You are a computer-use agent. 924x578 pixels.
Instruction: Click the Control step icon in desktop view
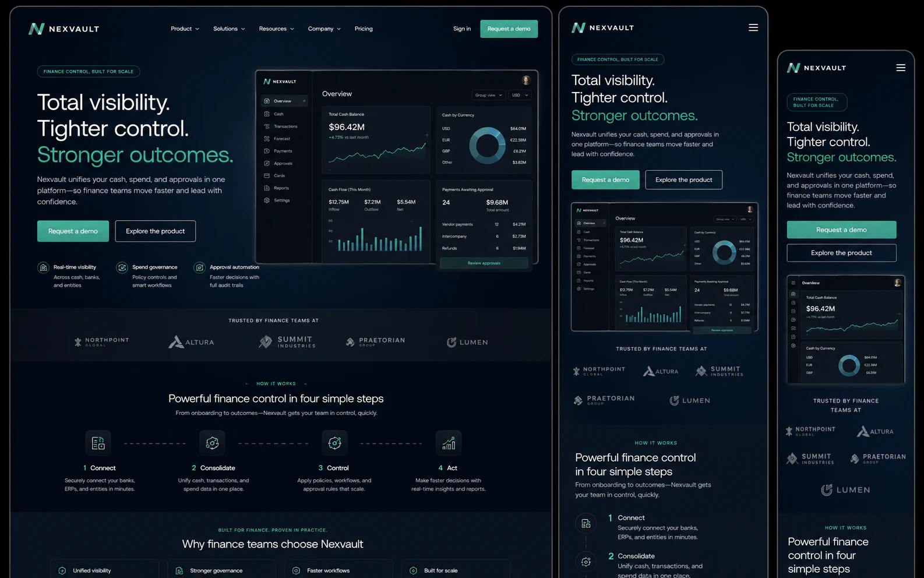click(x=334, y=443)
